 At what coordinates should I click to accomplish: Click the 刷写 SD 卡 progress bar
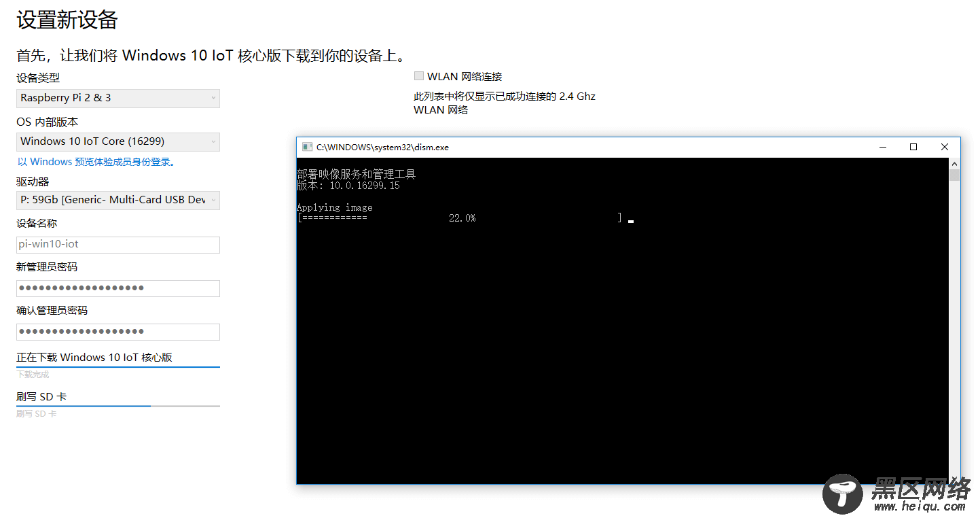pos(118,406)
